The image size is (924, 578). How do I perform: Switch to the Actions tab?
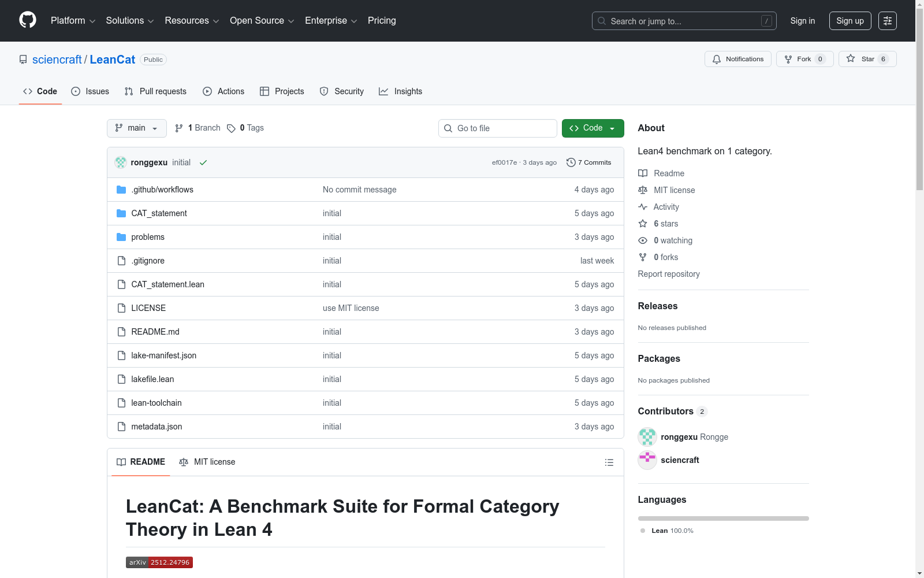point(223,91)
